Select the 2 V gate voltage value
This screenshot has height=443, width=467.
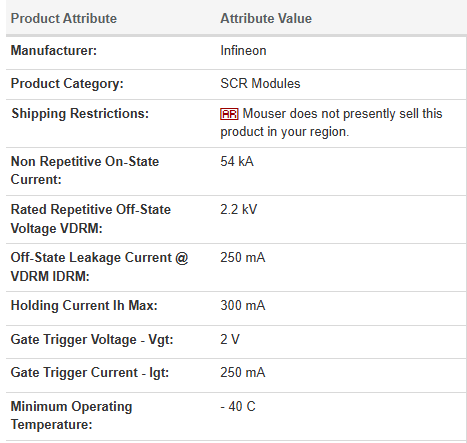(x=230, y=339)
